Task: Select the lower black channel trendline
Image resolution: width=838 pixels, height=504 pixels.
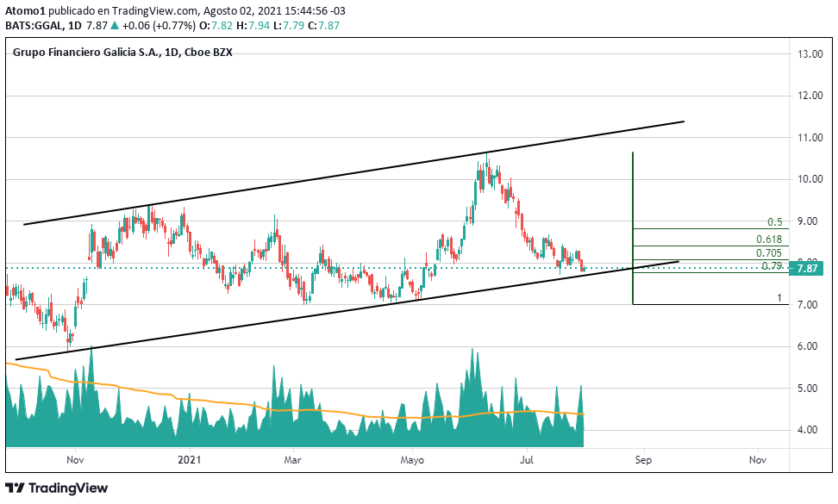Action: coord(347,311)
